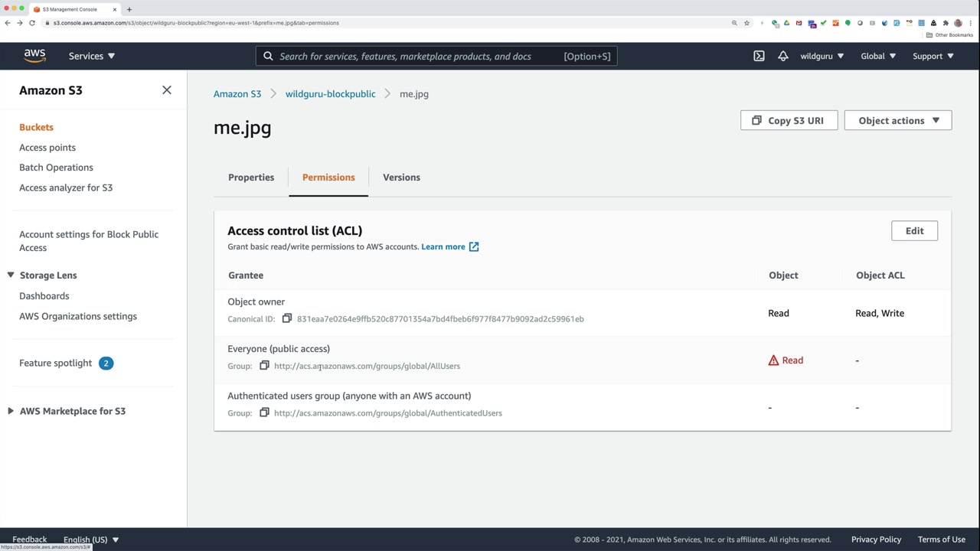Open the notifications bell
This screenshot has width=980, height=551.
782,56
